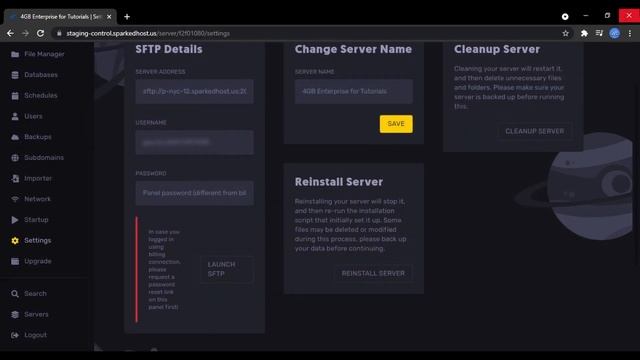Click the Logout icon in sidebar
Image resolution: width=640 pixels, height=360 pixels.
click(15, 335)
